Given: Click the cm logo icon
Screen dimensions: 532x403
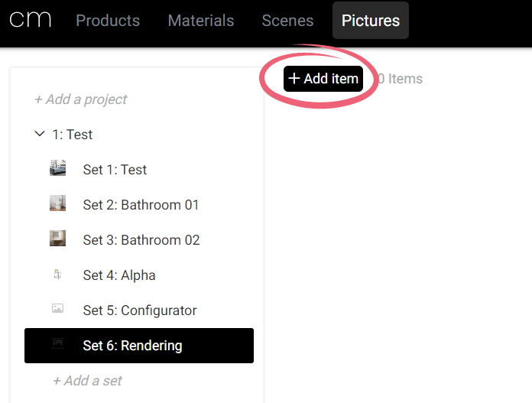Looking at the screenshot, I should (31, 20).
